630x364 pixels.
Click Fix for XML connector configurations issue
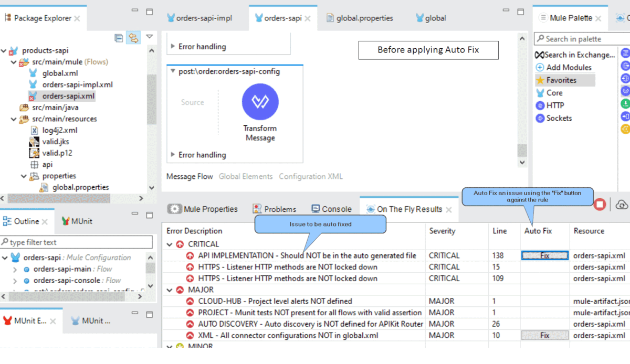click(x=544, y=335)
